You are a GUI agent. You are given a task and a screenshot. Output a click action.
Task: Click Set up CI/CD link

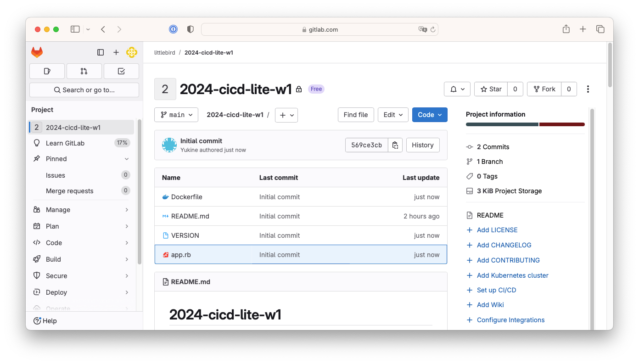point(497,290)
